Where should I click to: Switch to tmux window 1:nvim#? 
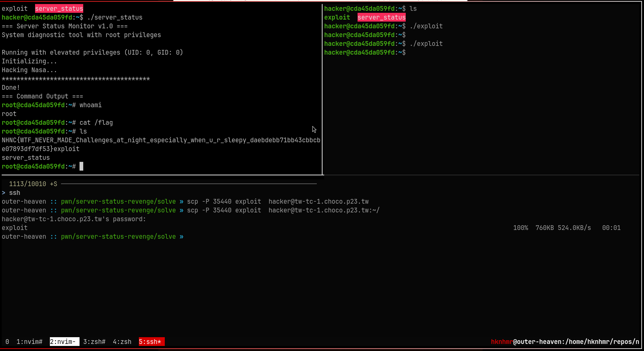click(x=29, y=342)
